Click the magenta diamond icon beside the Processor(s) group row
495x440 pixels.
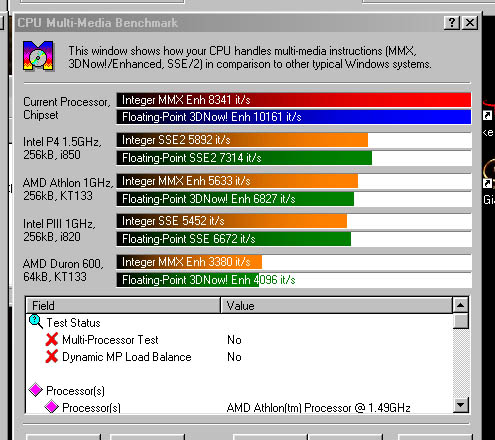point(36,390)
